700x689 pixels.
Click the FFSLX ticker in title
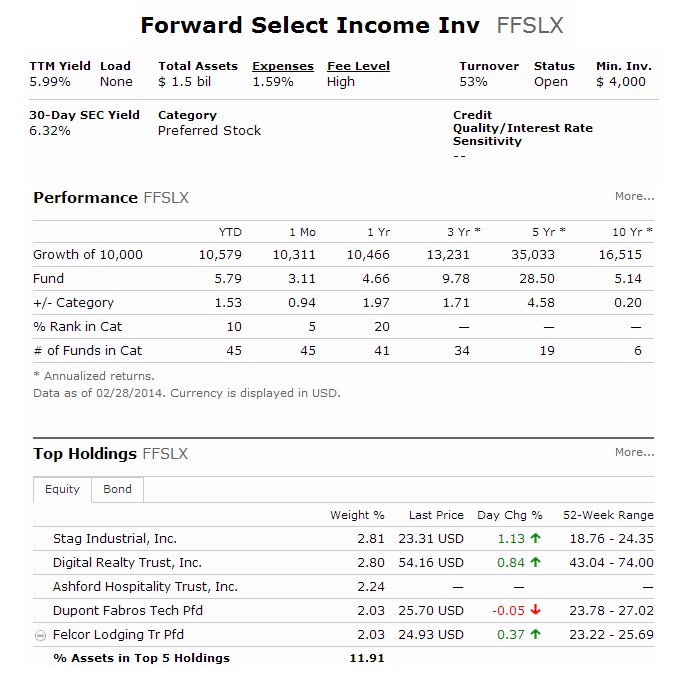pyautogui.click(x=530, y=25)
